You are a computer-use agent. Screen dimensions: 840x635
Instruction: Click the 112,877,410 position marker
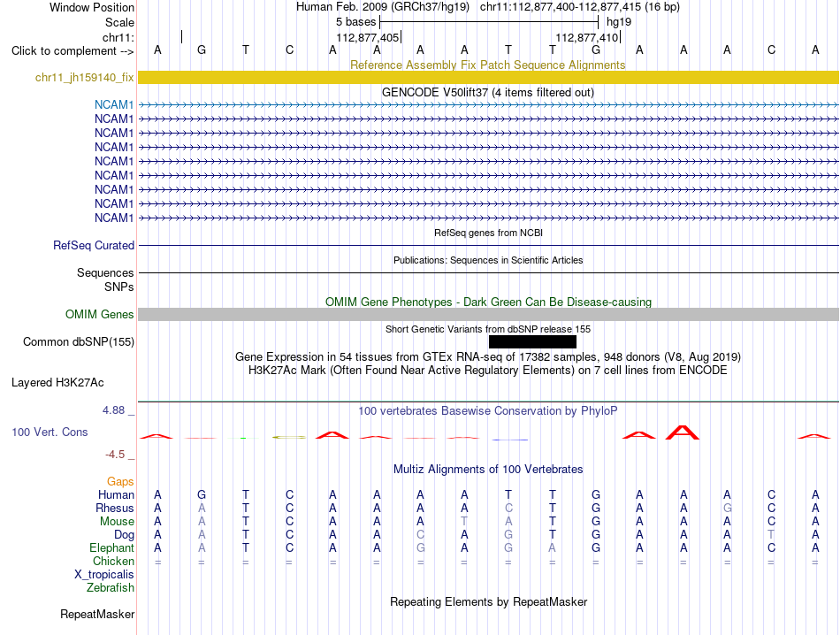tap(588, 37)
